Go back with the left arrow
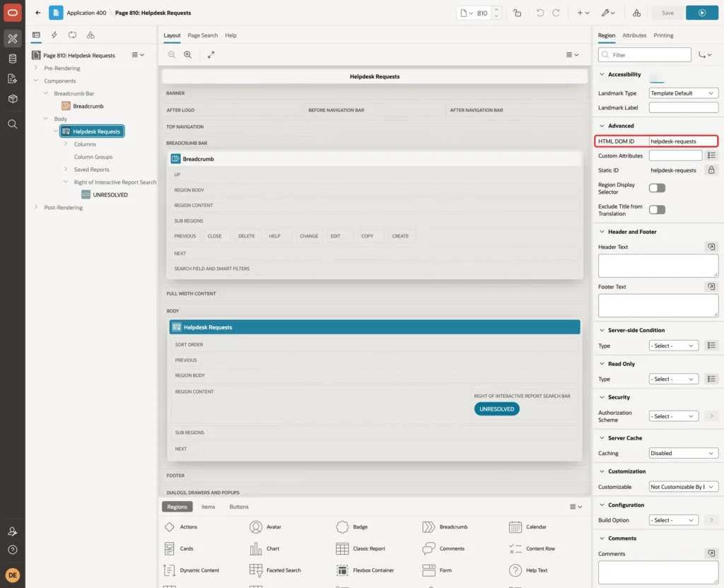The height and width of the screenshot is (588, 724). (38, 13)
